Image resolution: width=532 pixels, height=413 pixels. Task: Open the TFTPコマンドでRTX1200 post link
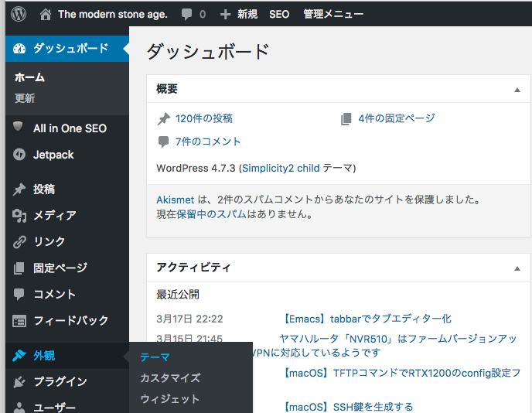coord(401,374)
